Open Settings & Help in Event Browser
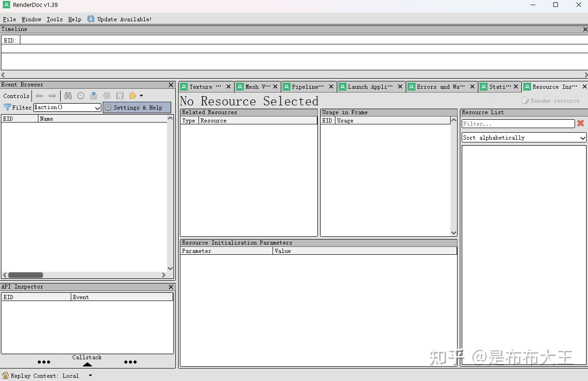The width and height of the screenshot is (588, 381). pos(137,107)
